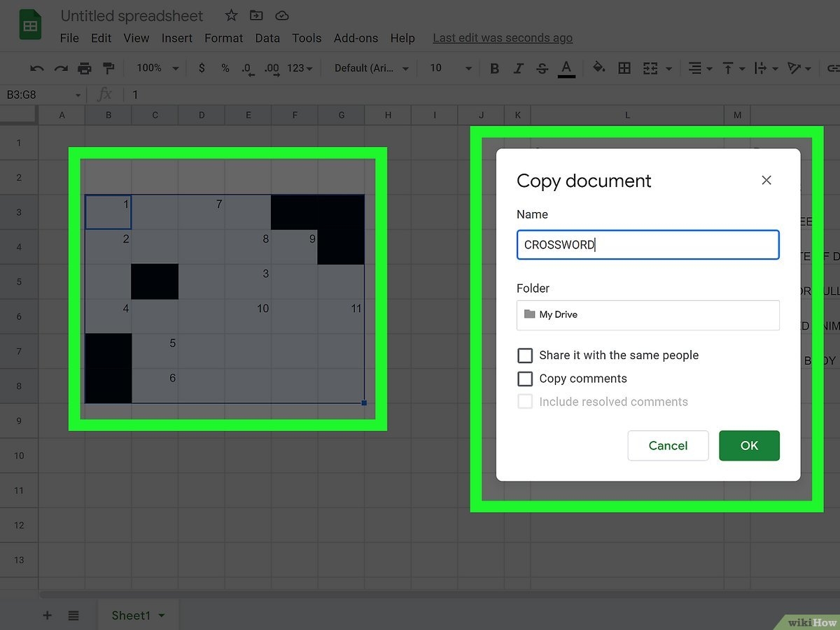Open the zoom 100% dropdown
Image resolution: width=840 pixels, height=630 pixels.
point(157,68)
